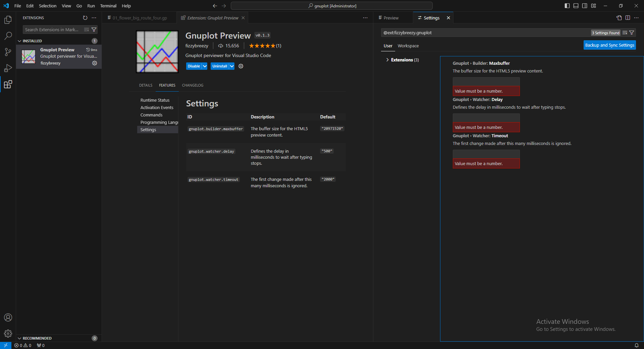
Task: Open Accounts menu in activity bar
Action: 8,317
